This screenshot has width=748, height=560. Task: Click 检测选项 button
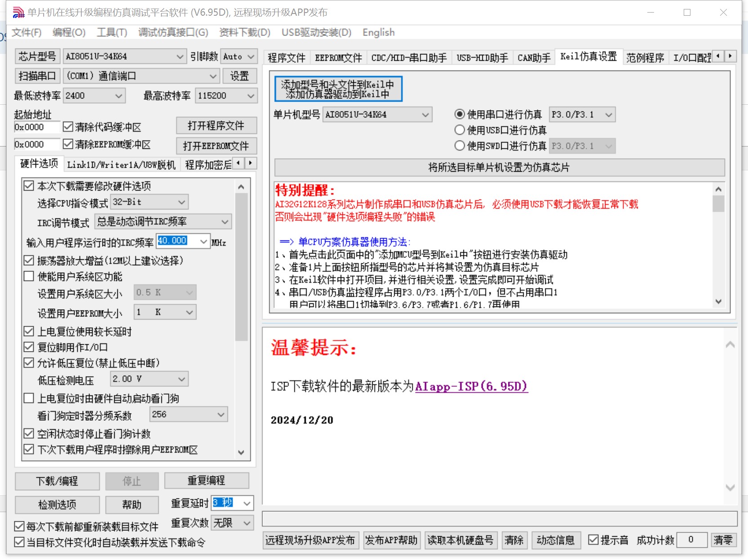coord(57,505)
